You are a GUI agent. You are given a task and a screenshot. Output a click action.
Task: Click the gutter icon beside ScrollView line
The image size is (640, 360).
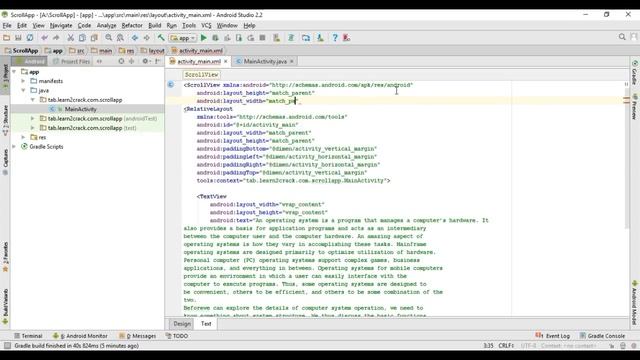[171, 84]
